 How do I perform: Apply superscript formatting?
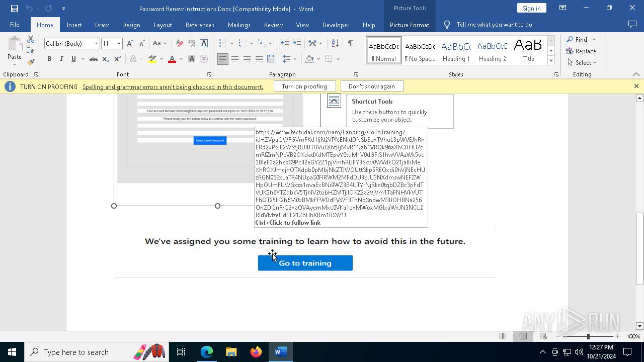[118, 59]
